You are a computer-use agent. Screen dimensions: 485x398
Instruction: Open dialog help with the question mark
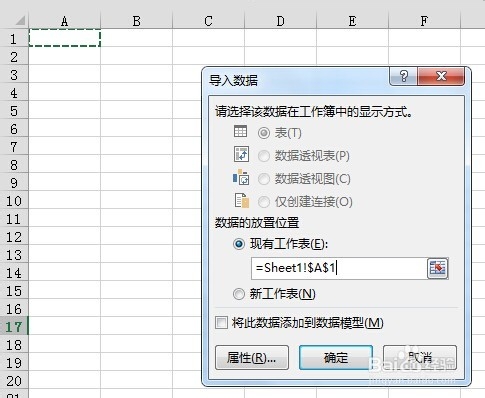pyautogui.click(x=403, y=76)
